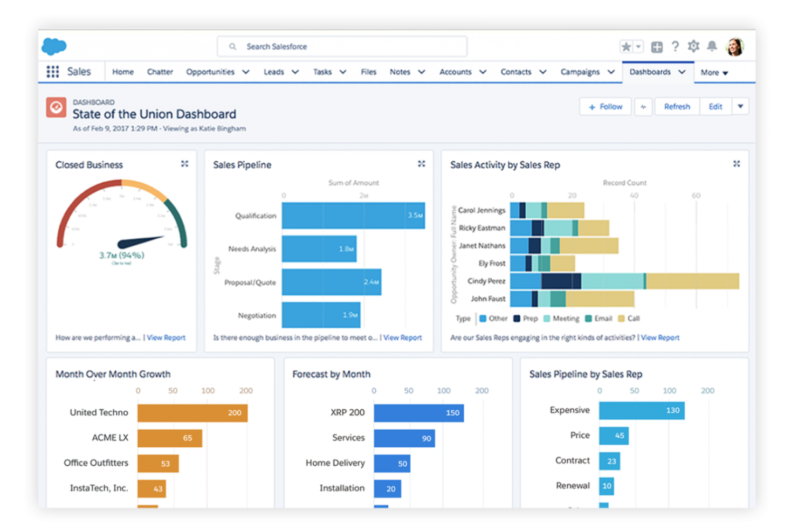Viewport: 798px width, 532px height.
Task: Click the "State of the Union Dashboard" title
Action: [x=154, y=114]
